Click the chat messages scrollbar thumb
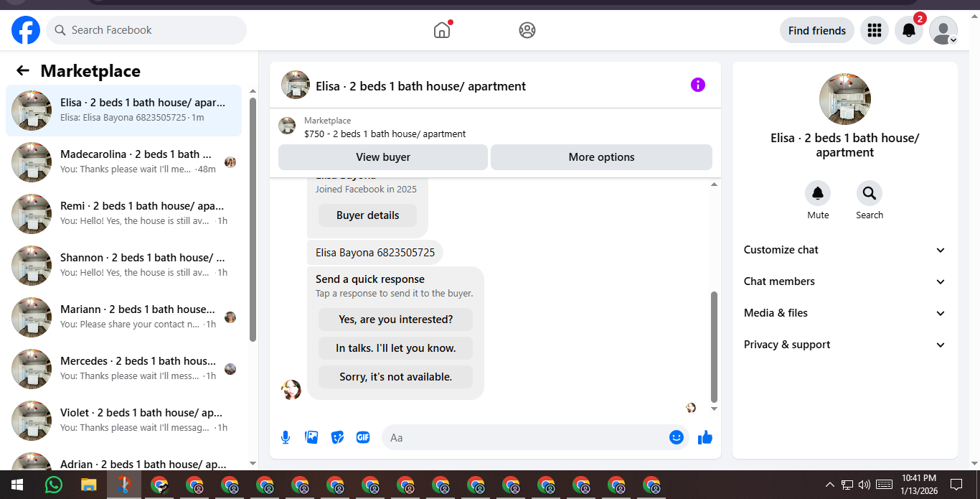 coord(714,347)
